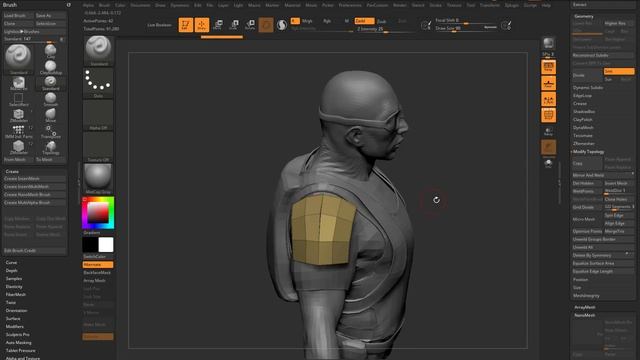The width and height of the screenshot is (640, 360).
Task: Adjust the Z Intensity slider
Action: click(x=384, y=29)
